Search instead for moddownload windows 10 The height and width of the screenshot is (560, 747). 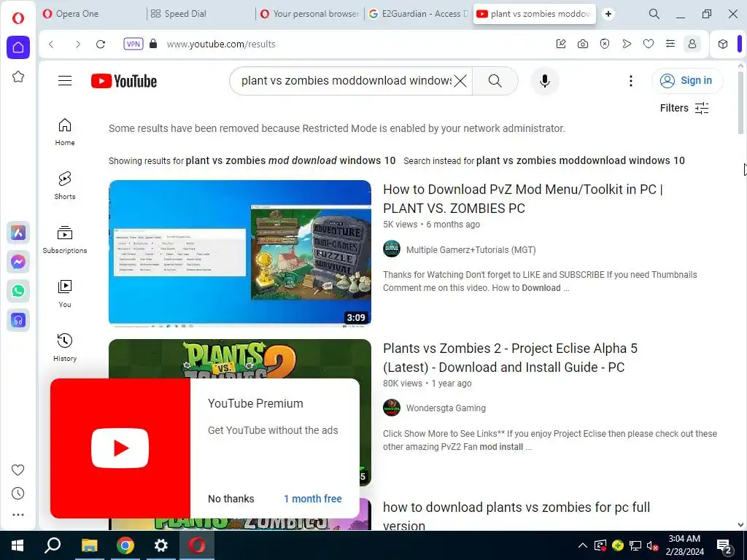[x=580, y=160]
